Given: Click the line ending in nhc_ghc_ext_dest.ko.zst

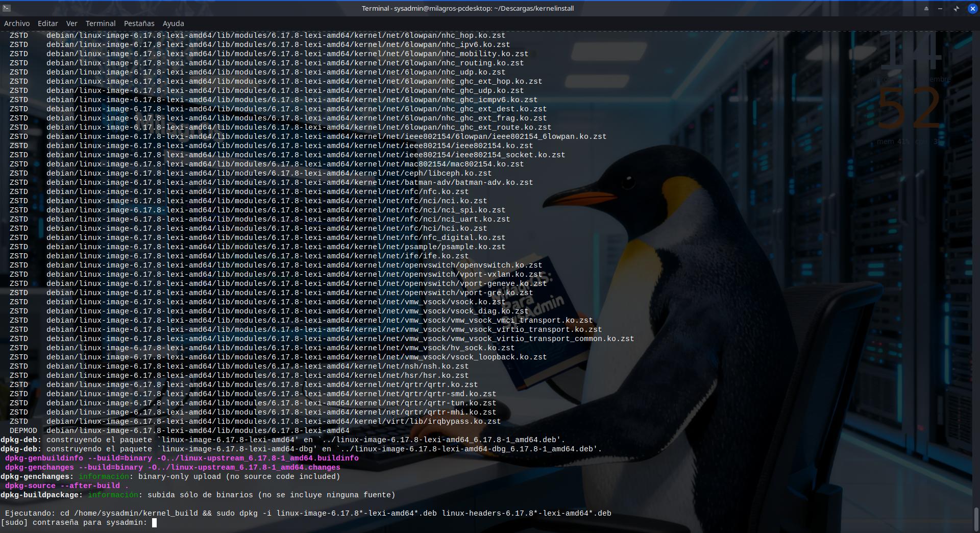Looking at the screenshot, I should tap(278, 109).
